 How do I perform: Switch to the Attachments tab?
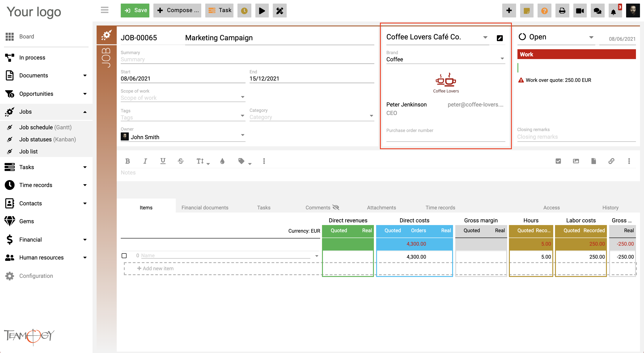pyautogui.click(x=381, y=208)
